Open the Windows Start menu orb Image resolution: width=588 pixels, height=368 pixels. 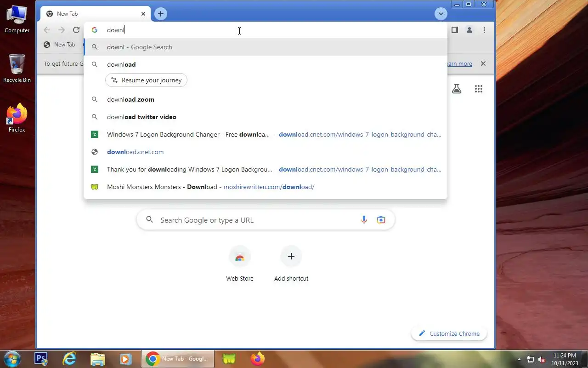pyautogui.click(x=12, y=358)
